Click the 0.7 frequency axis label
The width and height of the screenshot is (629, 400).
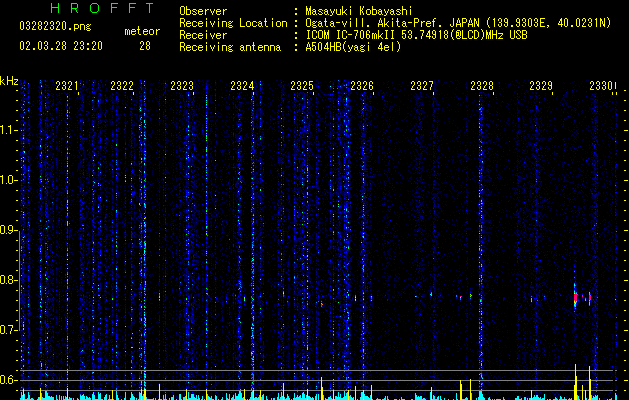click(x=8, y=330)
